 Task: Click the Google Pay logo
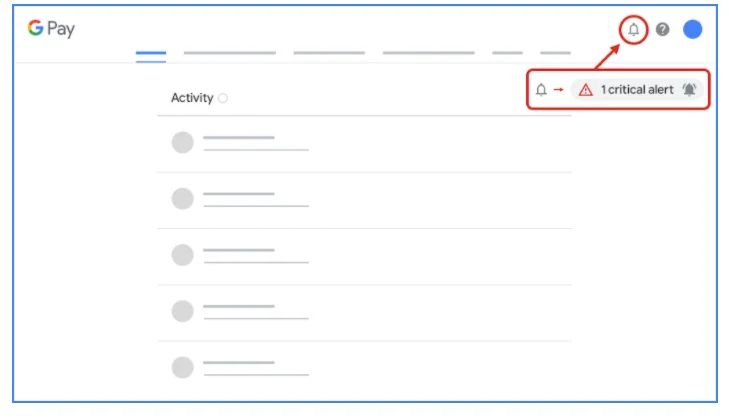pos(51,29)
